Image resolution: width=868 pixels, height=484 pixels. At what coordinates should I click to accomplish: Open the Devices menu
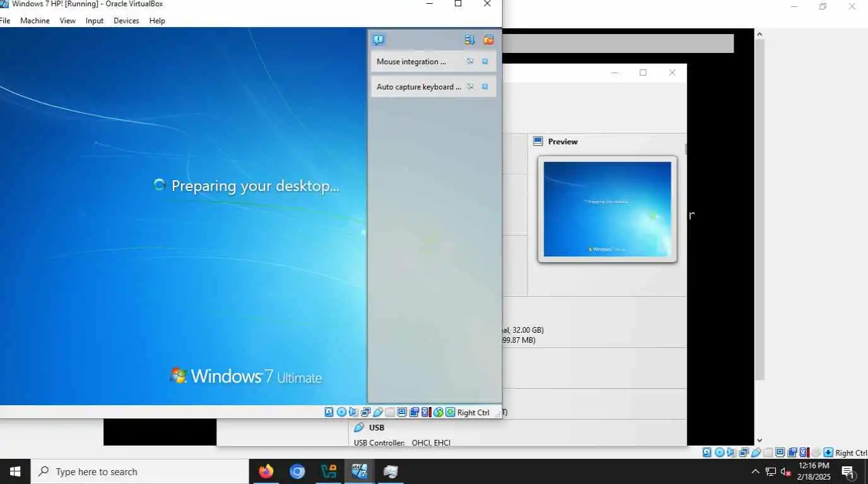[x=126, y=21]
